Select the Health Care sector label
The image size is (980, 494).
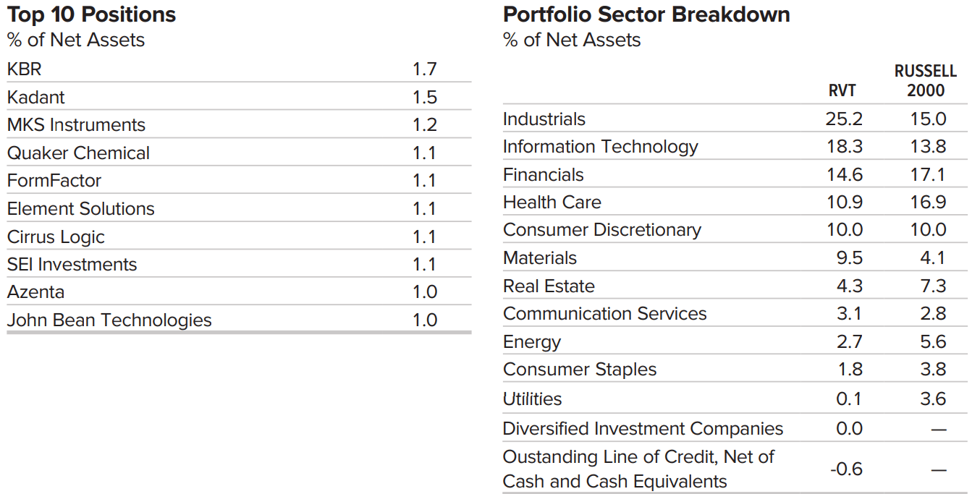(x=552, y=203)
